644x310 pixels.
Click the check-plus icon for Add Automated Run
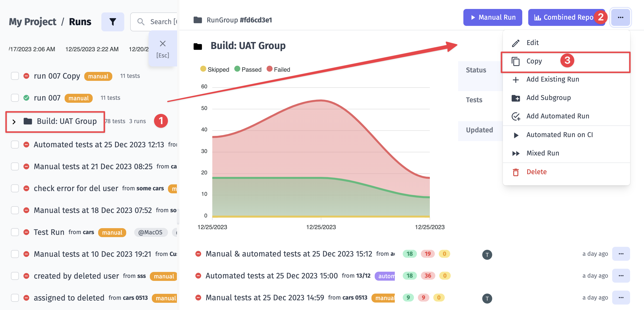click(x=516, y=116)
